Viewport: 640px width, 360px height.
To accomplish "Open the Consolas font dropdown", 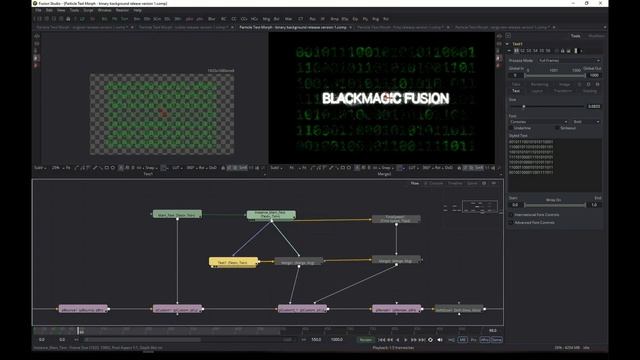I will (538, 122).
